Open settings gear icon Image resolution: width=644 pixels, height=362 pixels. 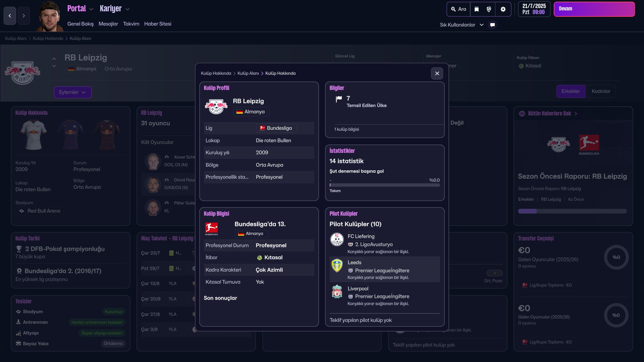click(x=503, y=9)
